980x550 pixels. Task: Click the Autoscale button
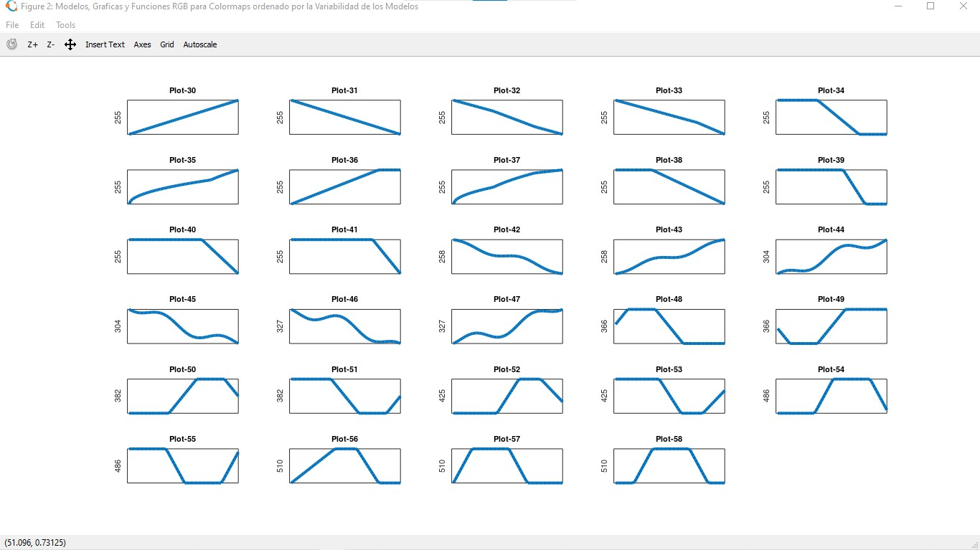(200, 44)
